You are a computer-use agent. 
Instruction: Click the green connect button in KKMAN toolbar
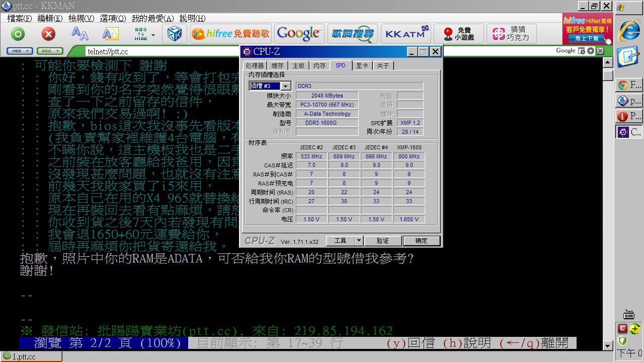click(x=18, y=34)
